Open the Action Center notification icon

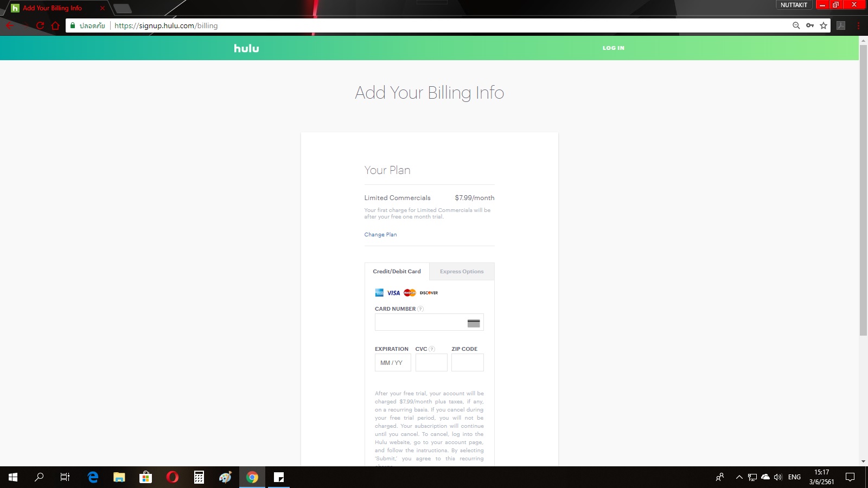[x=850, y=477]
